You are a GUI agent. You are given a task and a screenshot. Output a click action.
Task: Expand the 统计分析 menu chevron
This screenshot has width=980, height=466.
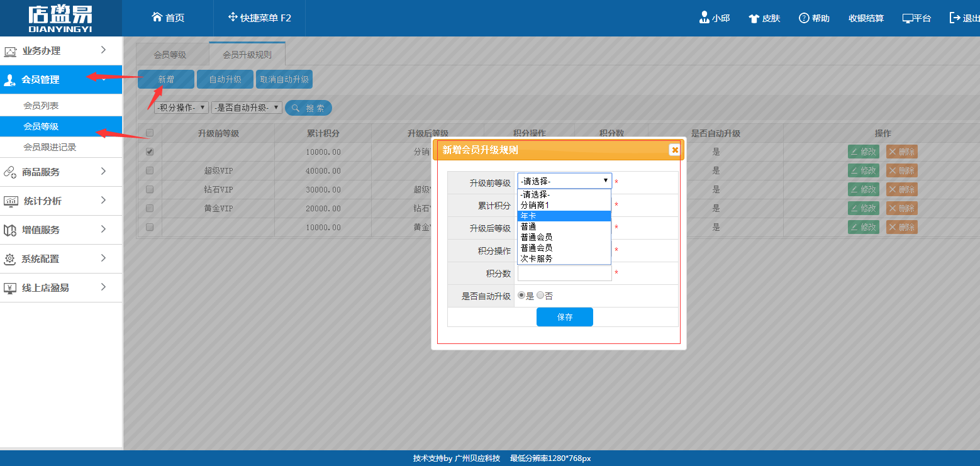[103, 200]
